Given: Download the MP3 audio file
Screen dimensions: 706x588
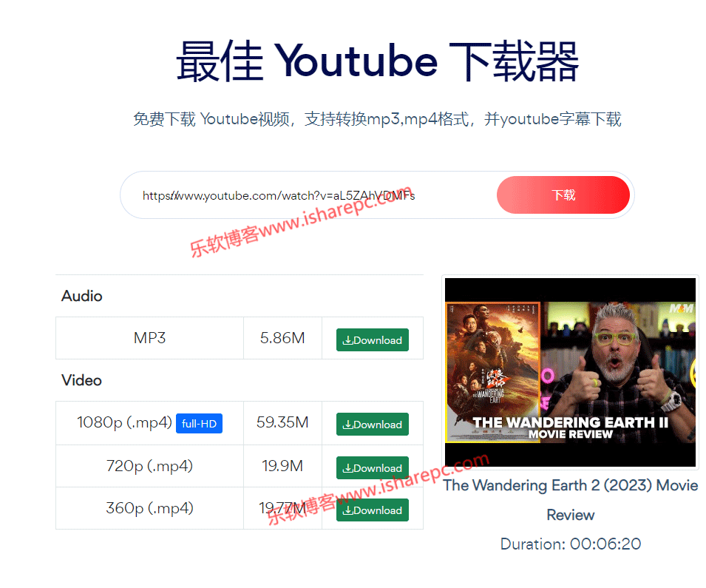Looking at the screenshot, I should [373, 339].
